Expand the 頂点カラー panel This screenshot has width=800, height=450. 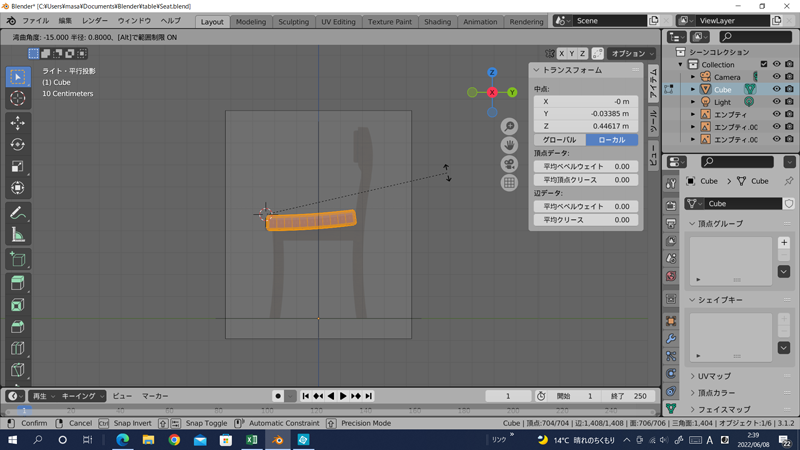(692, 393)
